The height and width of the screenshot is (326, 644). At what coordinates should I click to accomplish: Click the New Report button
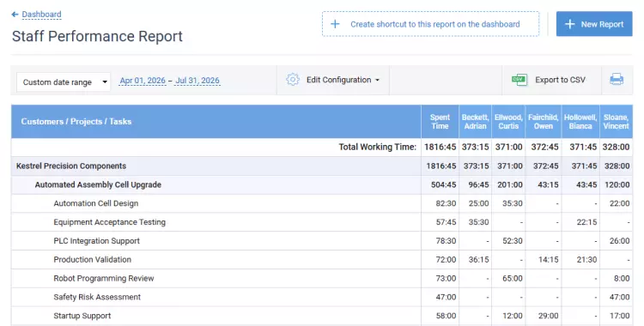tap(594, 24)
